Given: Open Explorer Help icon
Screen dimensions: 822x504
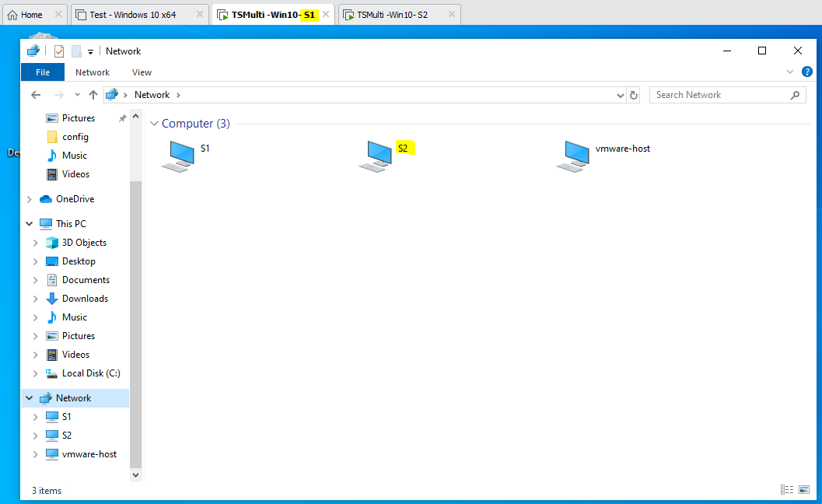Looking at the screenshot, I should pos(807,72).
